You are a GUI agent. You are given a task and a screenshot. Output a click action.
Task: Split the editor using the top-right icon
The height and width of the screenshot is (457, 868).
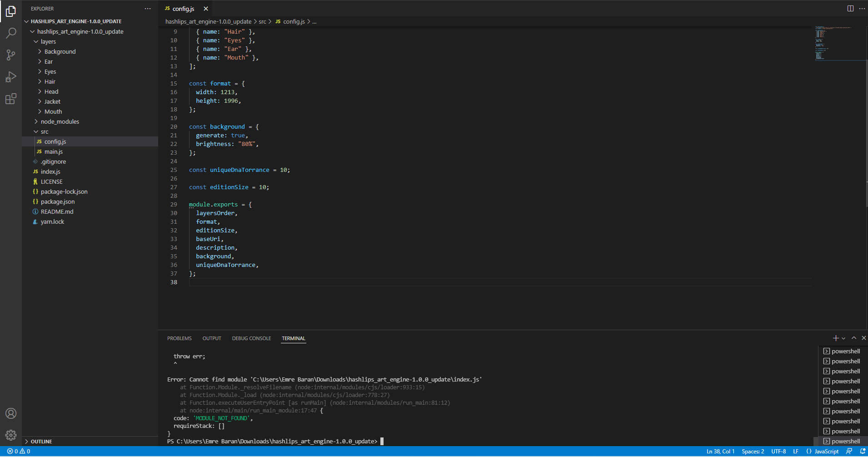click(x=849, y=8)
